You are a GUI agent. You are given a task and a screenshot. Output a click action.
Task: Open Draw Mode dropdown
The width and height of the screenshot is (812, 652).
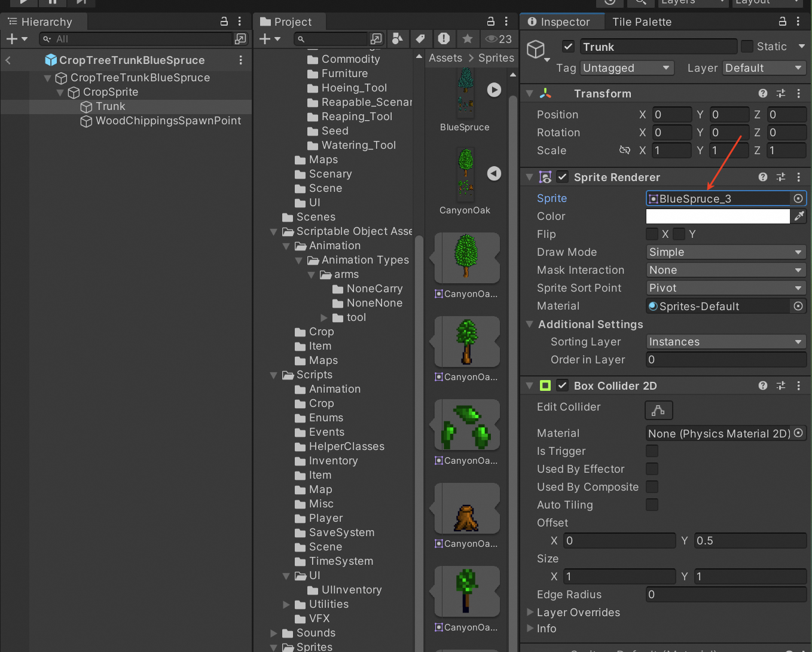pos(726,252)
